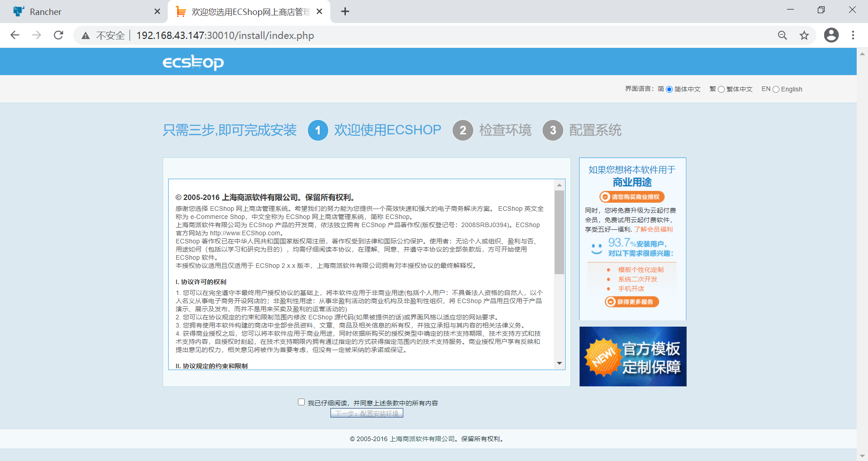Click the II. 协议规定的约束和限制 heading
This screenshot has width=868, height=461.
(x=212, y=366)
